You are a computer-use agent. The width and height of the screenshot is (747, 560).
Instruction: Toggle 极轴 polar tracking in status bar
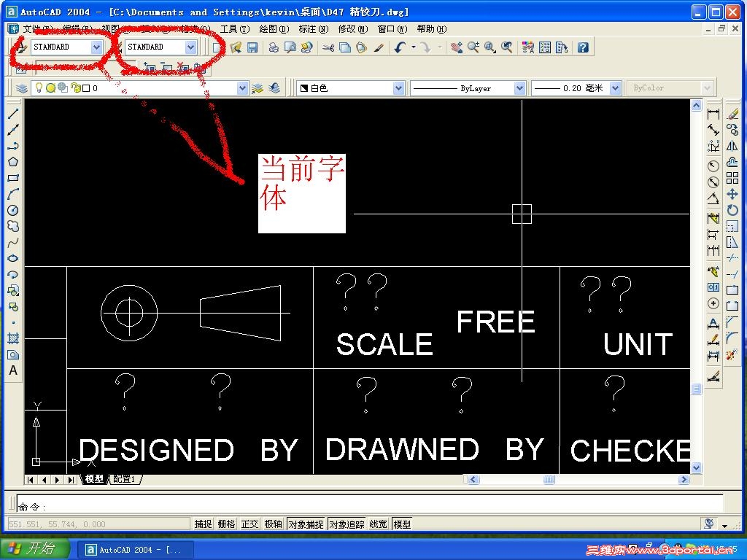[273, 524]
